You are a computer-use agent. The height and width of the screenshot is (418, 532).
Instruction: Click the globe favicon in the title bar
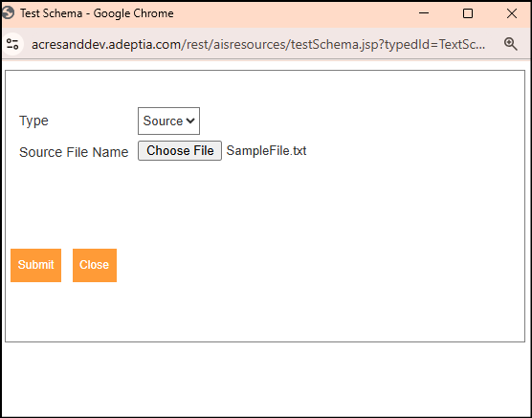click(8, 13)
